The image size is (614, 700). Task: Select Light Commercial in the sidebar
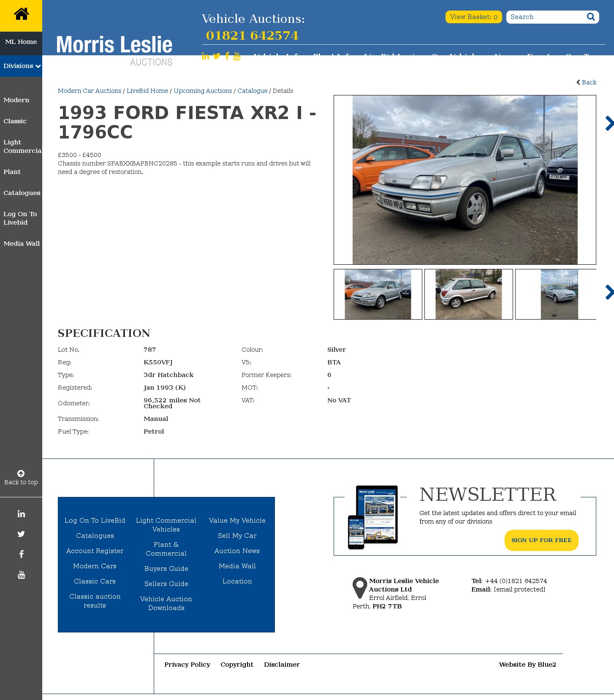[23, 147]
